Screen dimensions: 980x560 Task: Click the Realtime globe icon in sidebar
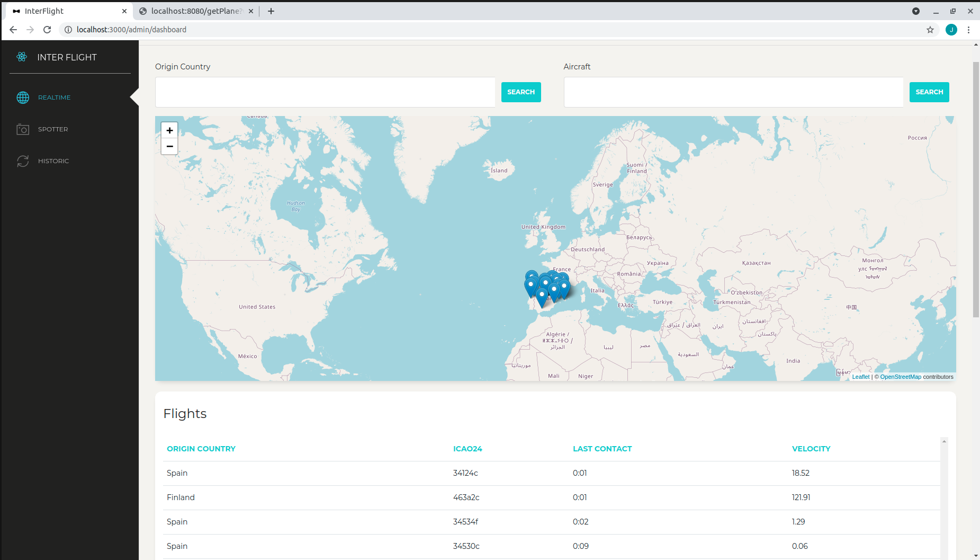click(23, 97)
